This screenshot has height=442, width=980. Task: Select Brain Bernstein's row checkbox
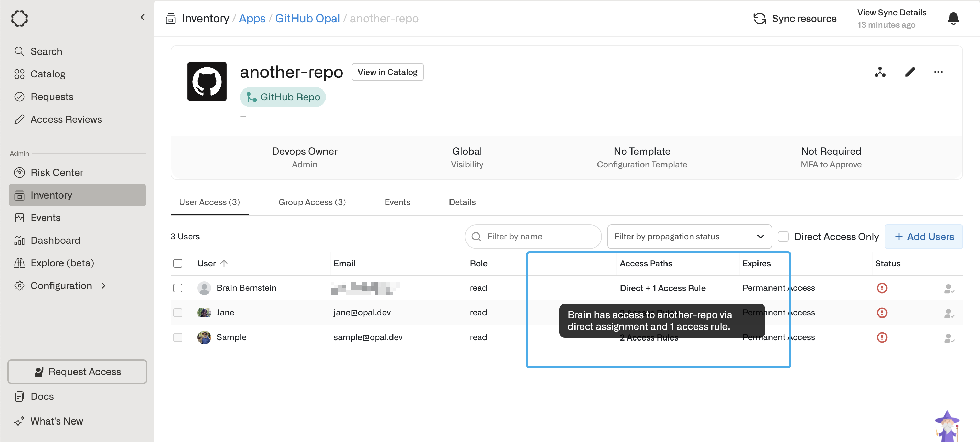pos(178,288)
